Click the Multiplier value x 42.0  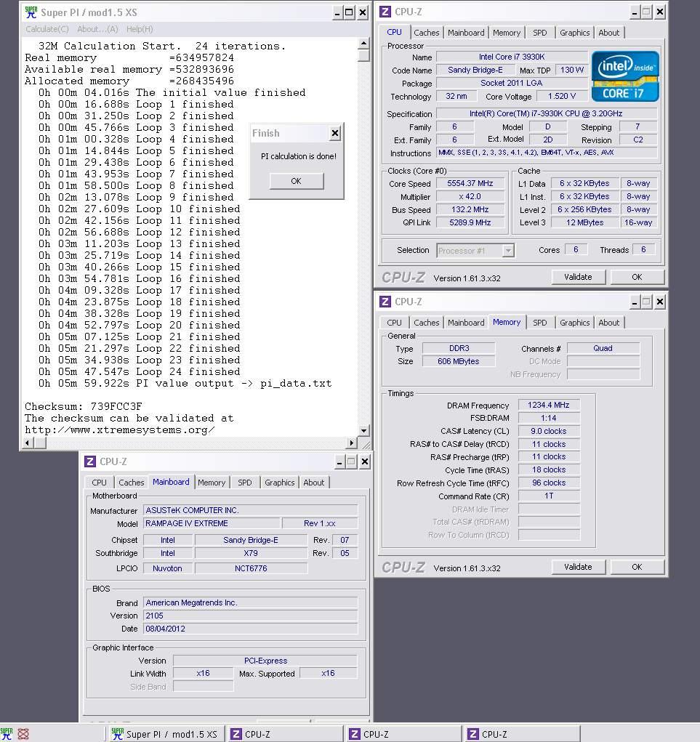(470, 196)
